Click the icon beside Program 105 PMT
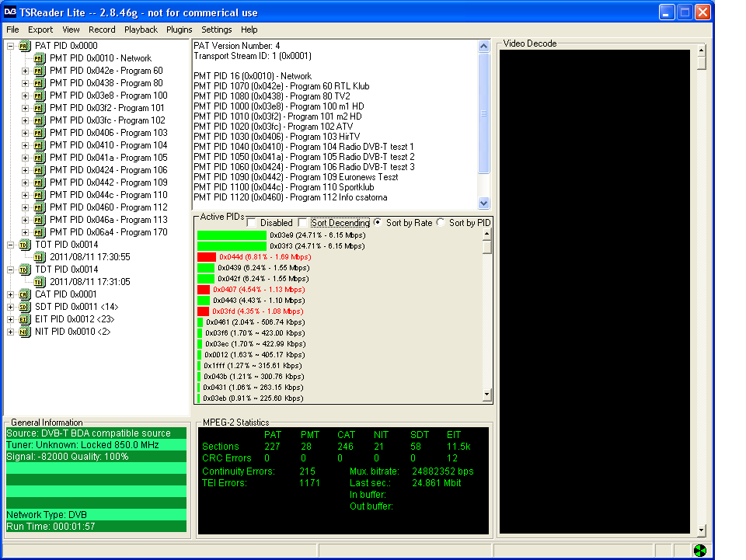Viewport: 746px width, 560px height. pyautogui.click(x=40, y=158)
